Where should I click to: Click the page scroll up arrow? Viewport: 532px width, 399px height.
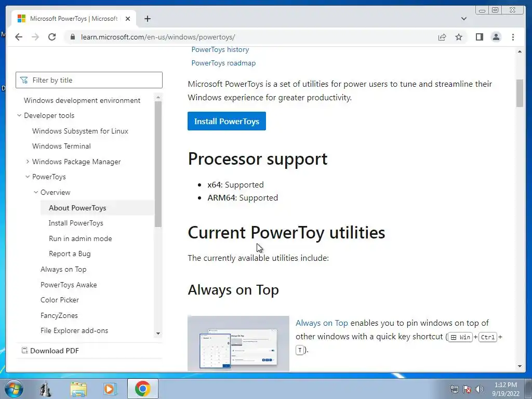click(520, 51)
